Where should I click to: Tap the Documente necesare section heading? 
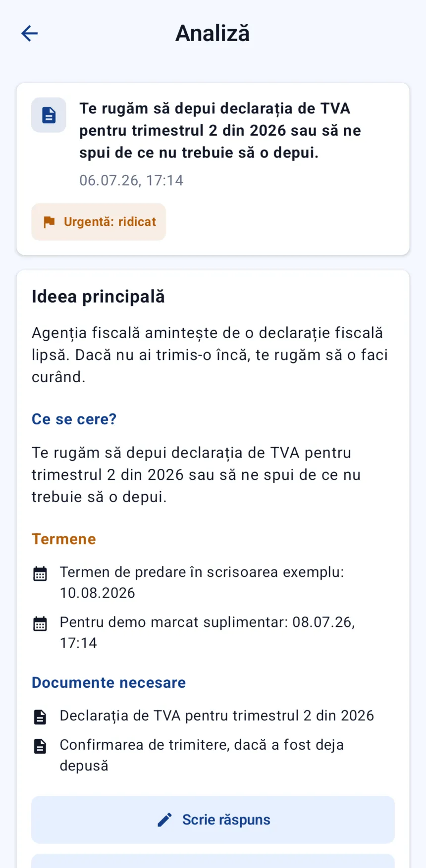click(109, 682)
